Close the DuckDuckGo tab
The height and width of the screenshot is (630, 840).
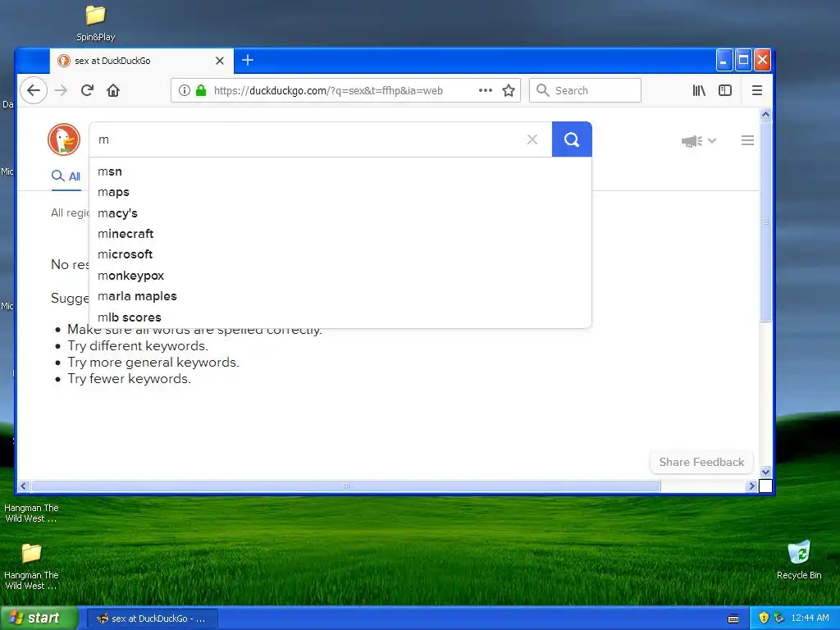click(x=220, y=61)
